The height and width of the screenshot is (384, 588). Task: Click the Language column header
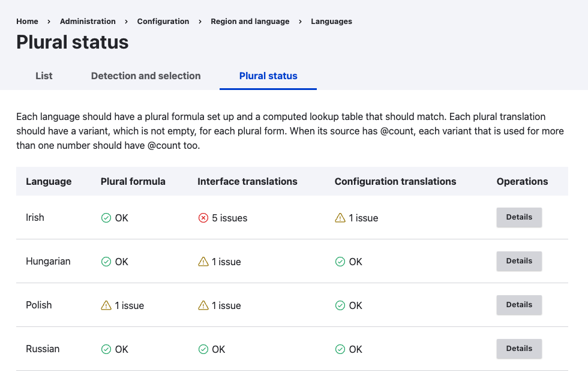(x=49, y=181)
